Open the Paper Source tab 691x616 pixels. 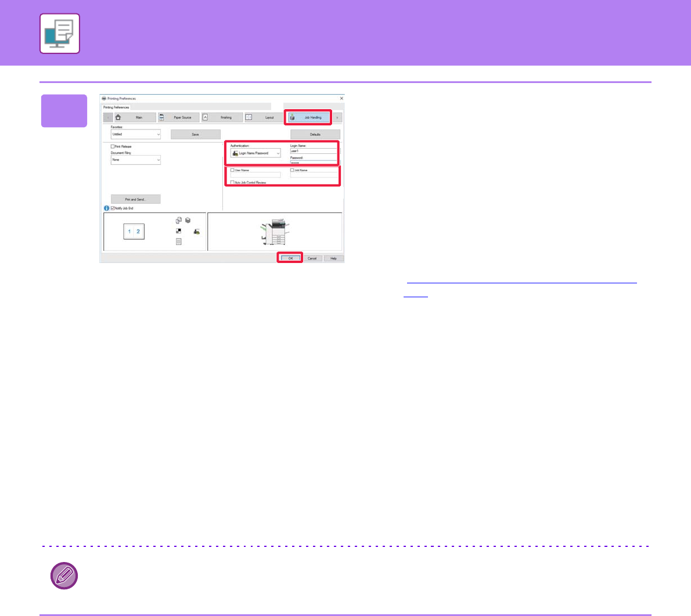click(178, 117)
